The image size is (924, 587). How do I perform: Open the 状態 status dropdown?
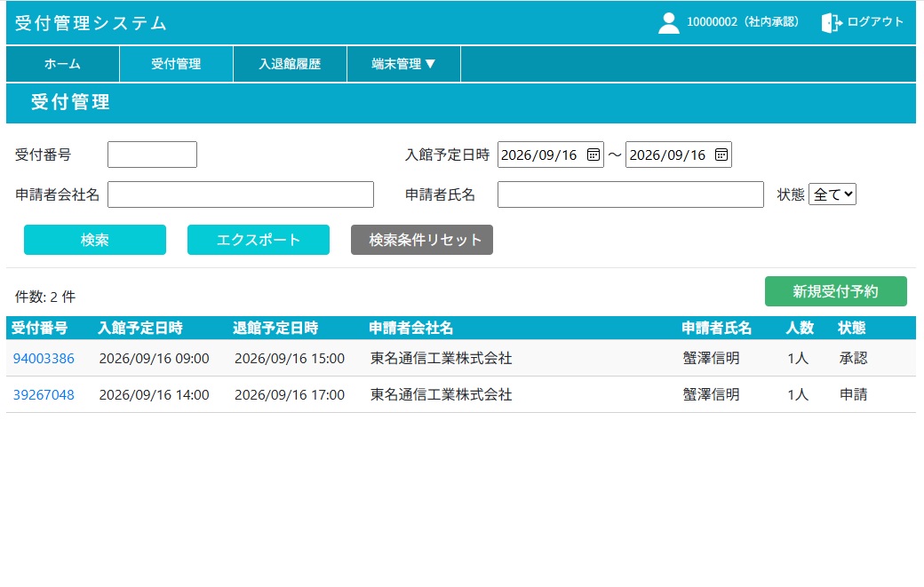click(832, 194)
